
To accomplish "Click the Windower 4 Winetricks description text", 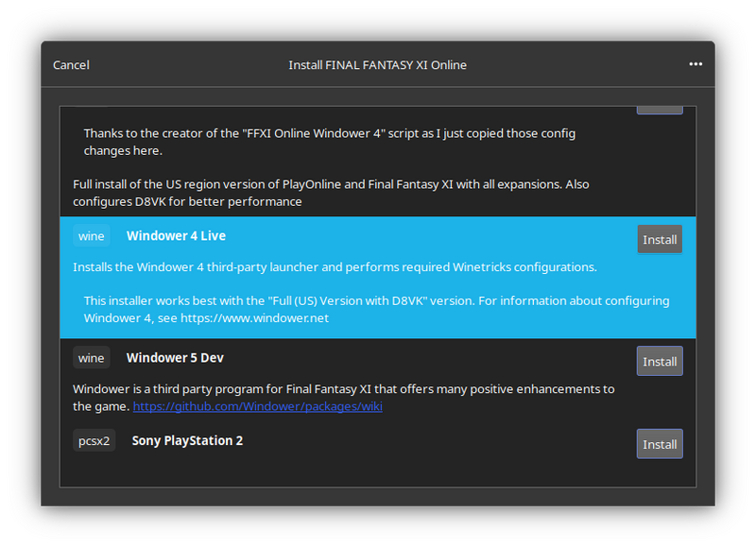I will tap(335, 267).
